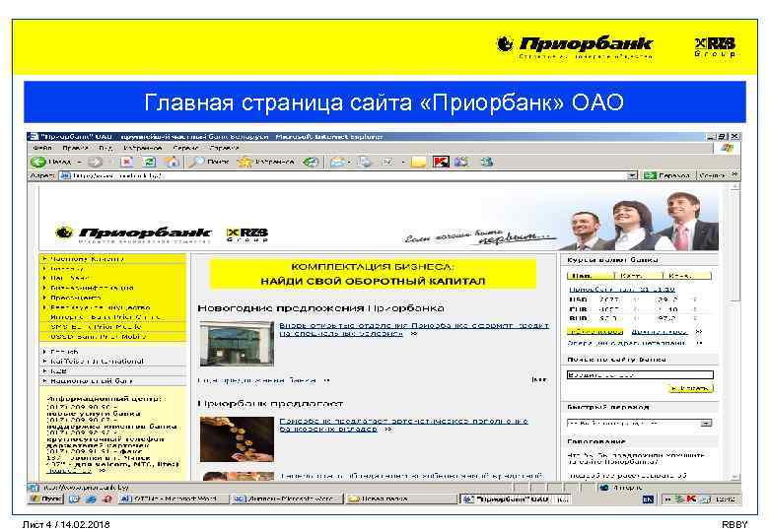Click the automatic deposit replenishment link
Image resolution: width=769 pixels, height=532 pixels.
coord(403,425)
